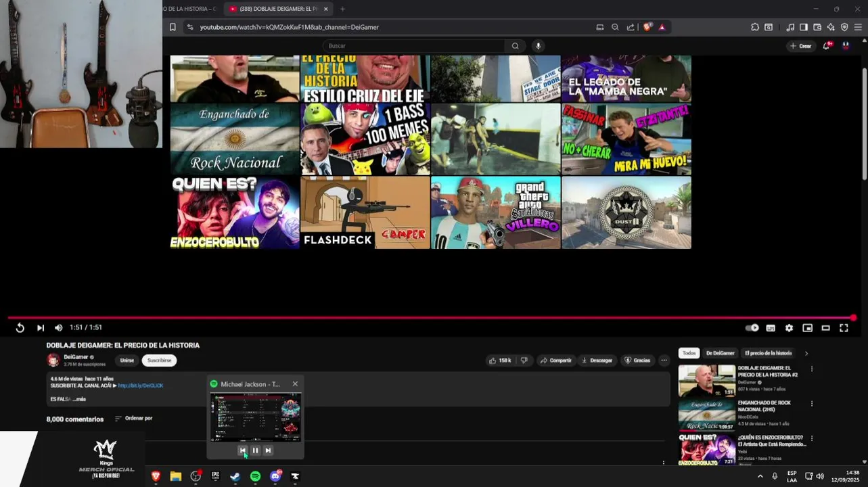Viewport: 868px width, 487px height.
Task: Dislike the video
Action: tap(524, 361)
